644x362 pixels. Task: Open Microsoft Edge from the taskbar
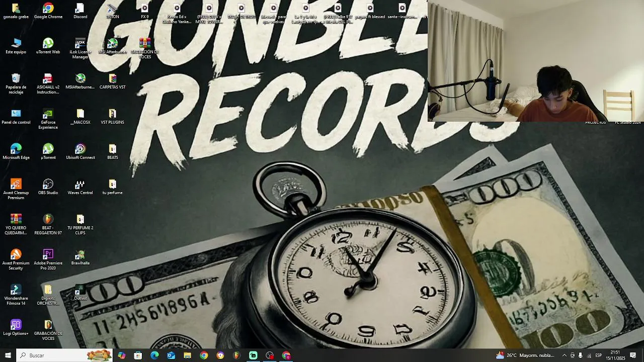(154, 355)
